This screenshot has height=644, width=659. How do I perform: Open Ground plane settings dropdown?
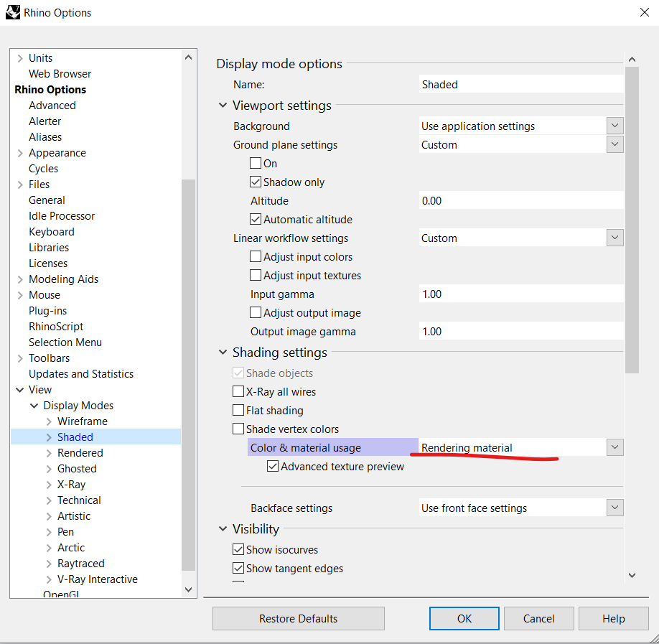(615, 144)
